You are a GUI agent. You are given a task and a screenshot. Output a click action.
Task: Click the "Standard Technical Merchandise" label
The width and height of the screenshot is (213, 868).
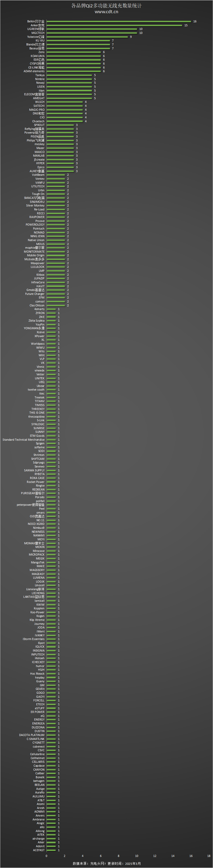[x=24, y=440]
